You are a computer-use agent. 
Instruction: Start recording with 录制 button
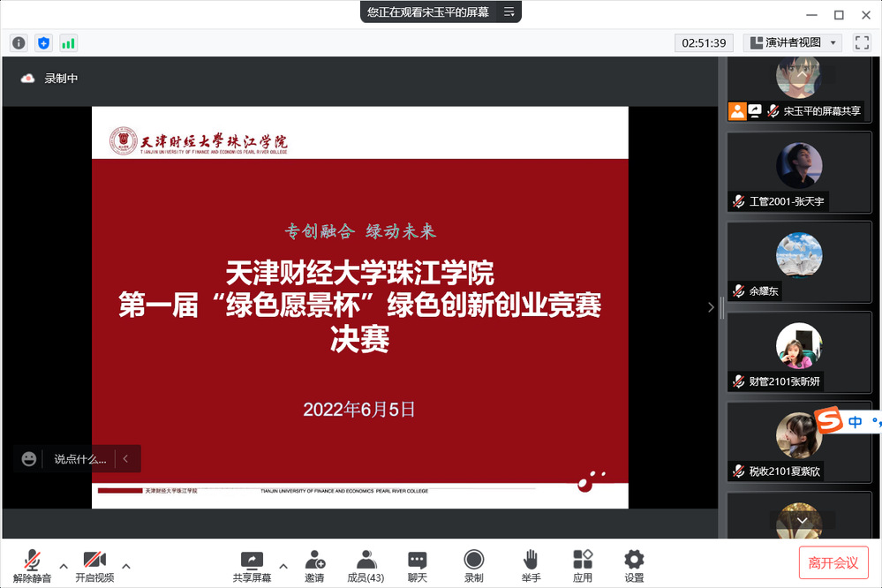(474, 565)
